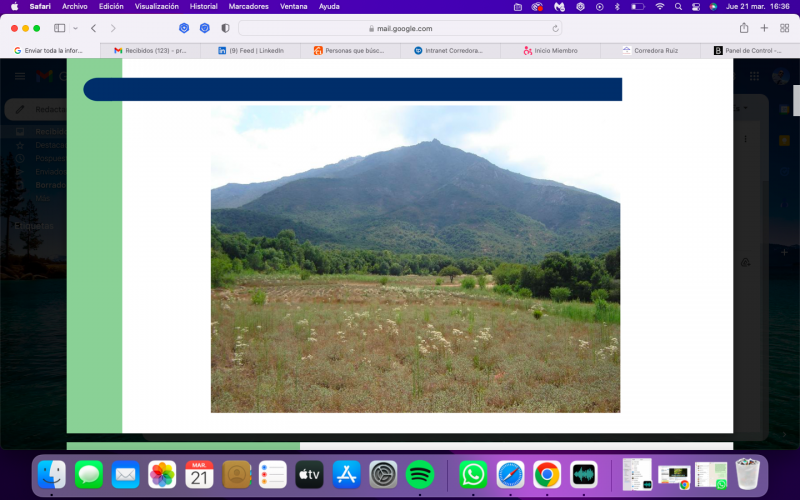Viewport: 800px width, 500px height.
Task: Open the sidebar options chevron
Action: [x=76, y=29]
